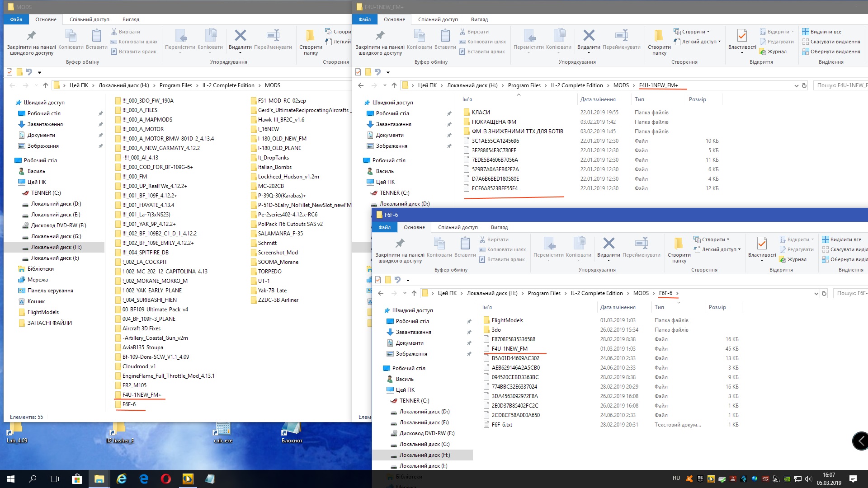Open the Основне tab in MODS window
The height and width of the screenshot is (488, 868).
click(x=46, y=19)
